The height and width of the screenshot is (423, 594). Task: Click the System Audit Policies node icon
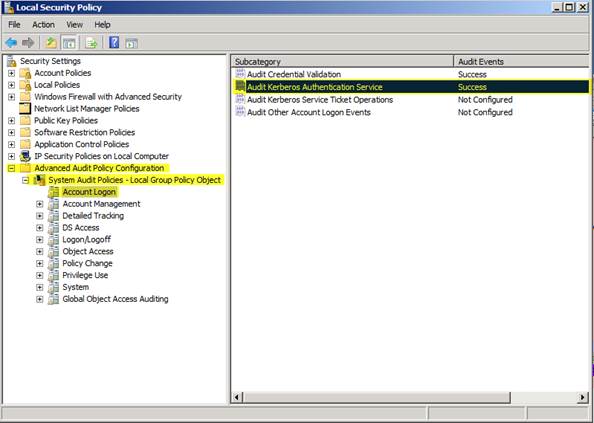pyautogui.click(x=39, y=180)
